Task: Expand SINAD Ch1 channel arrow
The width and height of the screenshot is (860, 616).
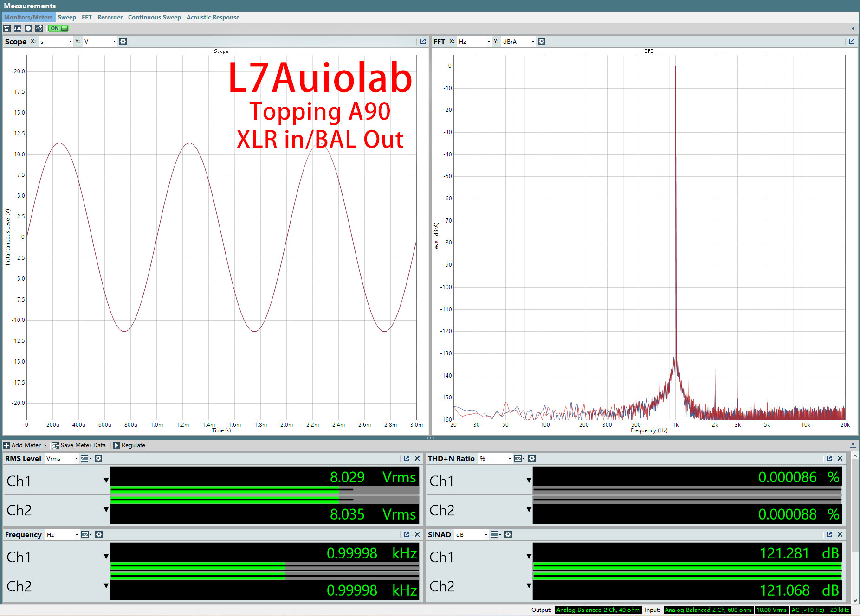Action: [529, 557]
